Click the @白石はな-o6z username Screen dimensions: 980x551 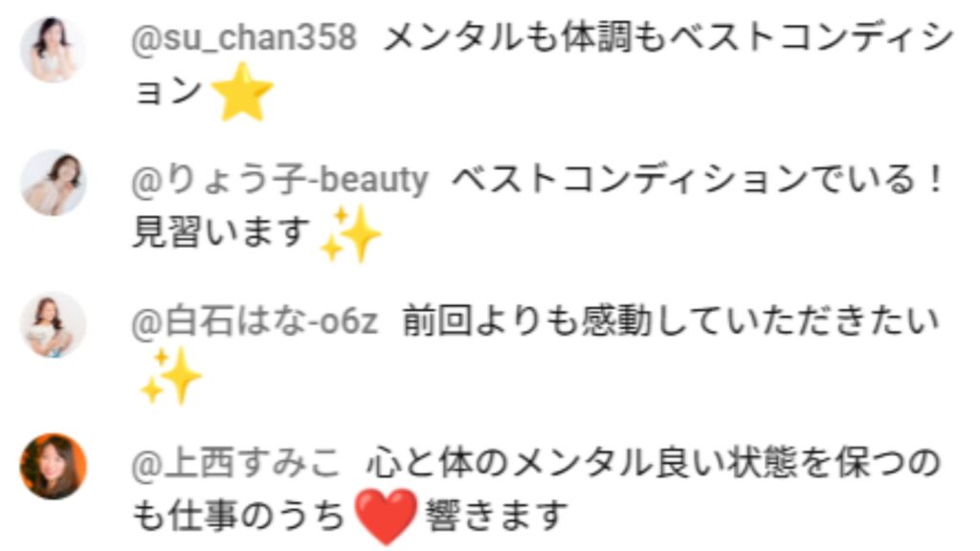coord(255,321)
